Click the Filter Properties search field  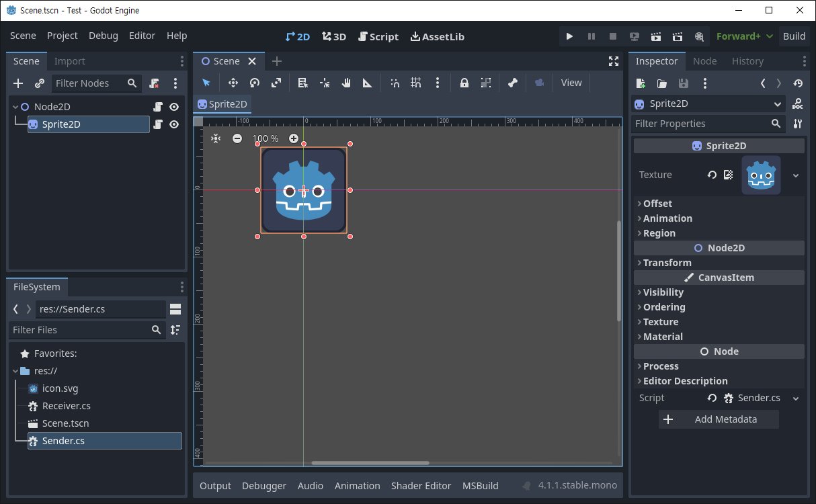709,124
